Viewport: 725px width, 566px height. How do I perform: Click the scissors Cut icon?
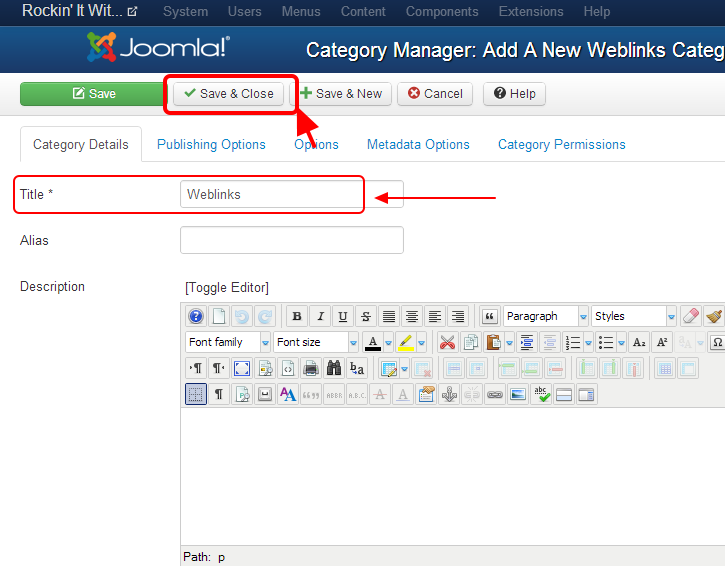tap(447, 343)
